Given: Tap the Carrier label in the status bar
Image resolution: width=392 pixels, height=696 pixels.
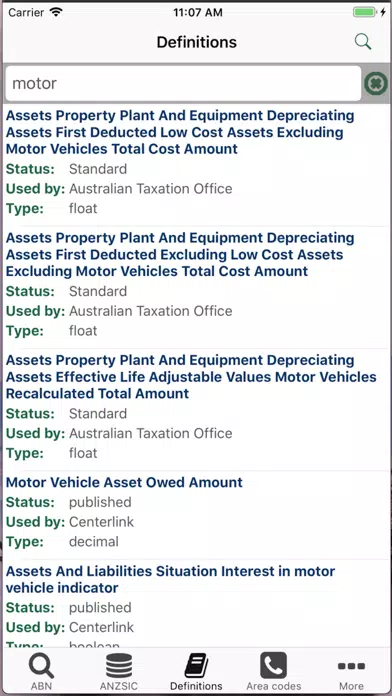Looking at the screenshot, I should point(28,12).
